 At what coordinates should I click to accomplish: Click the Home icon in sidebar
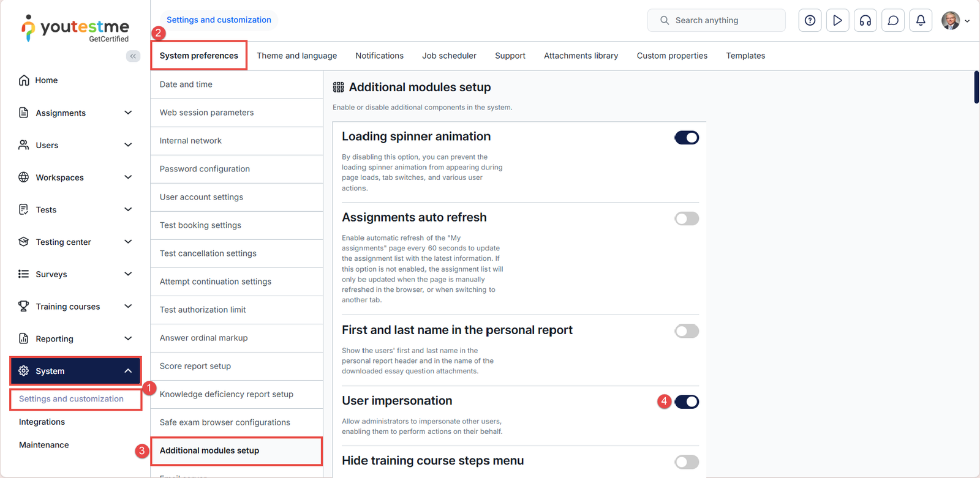(24, 80)
